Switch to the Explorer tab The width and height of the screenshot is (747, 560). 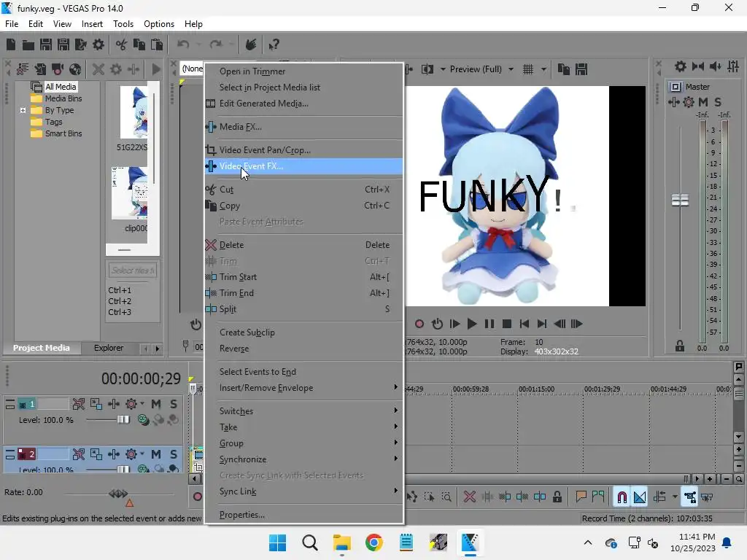109,348
